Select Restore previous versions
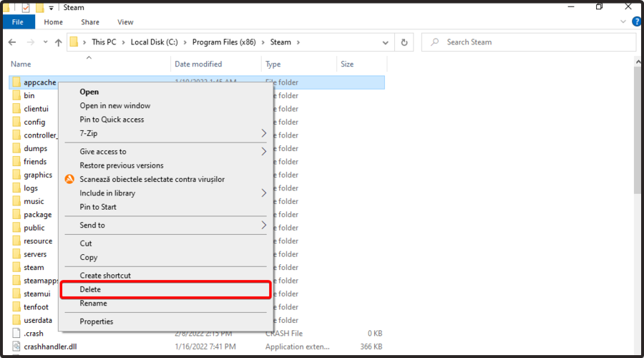This screenshot has height=358, width=644. [166, 165]
